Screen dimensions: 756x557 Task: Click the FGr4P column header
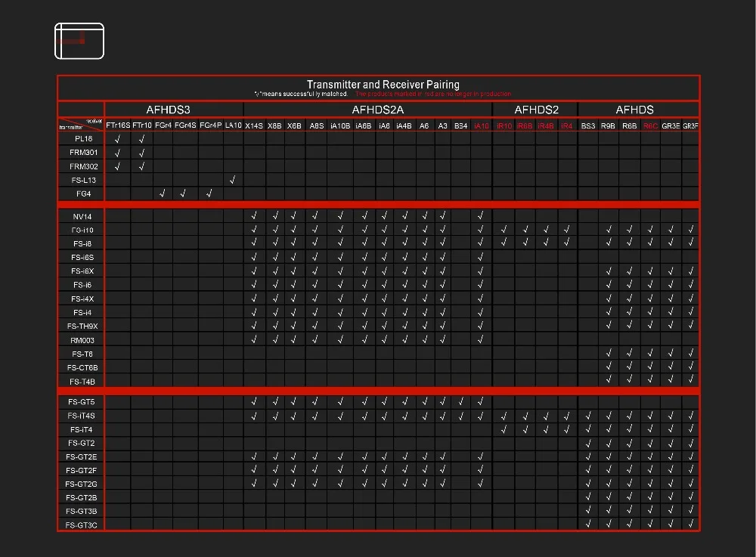click(211, 125)
